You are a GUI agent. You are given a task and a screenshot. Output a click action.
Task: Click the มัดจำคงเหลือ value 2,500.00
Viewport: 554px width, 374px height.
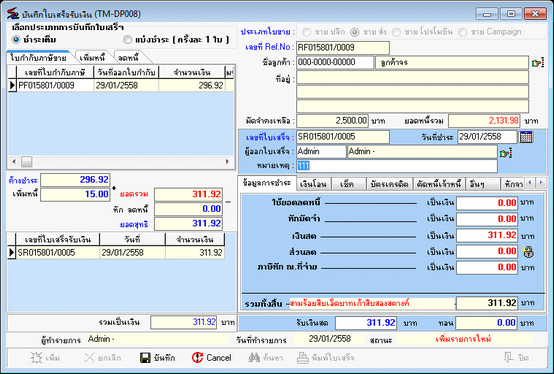[x=332, y=121]
